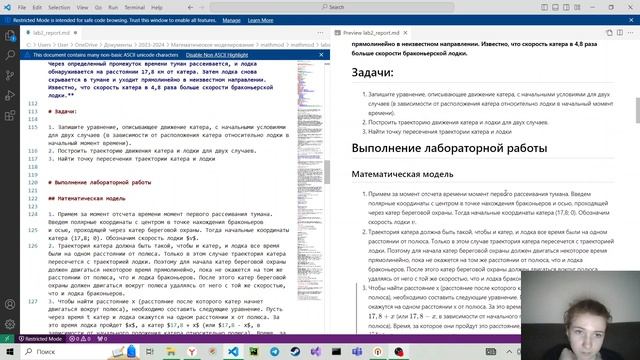This screenshot has width=640, height=360.
Task: Open the File menu
Action: pyautogui.click(x=22, y=7)
